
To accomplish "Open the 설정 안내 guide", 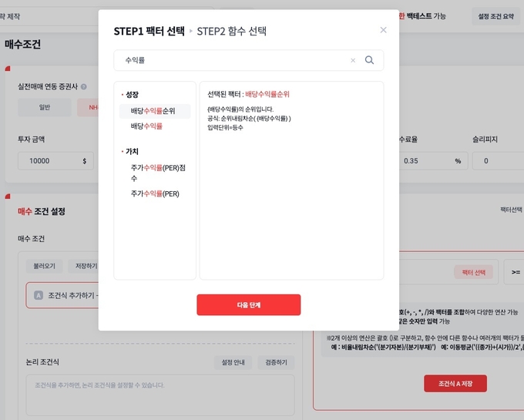I will 233,362.
